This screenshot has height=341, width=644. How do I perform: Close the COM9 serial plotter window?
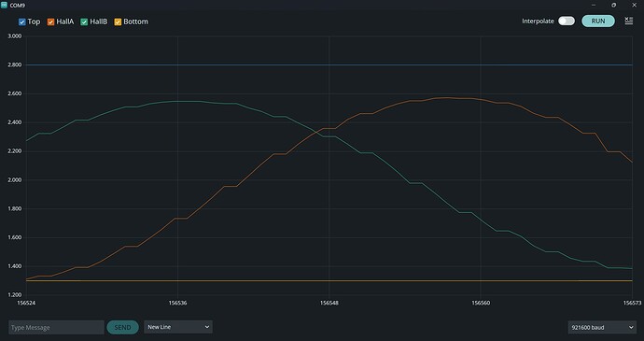[x=634, y=5]
